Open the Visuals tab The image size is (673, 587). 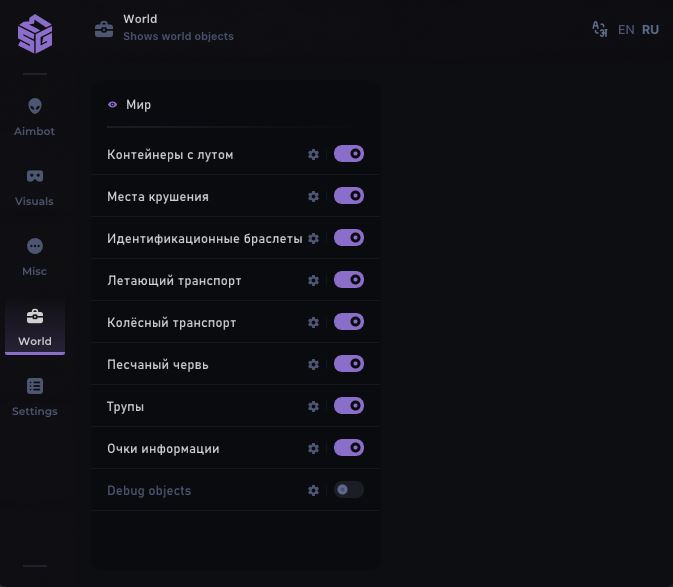(35, 186)
